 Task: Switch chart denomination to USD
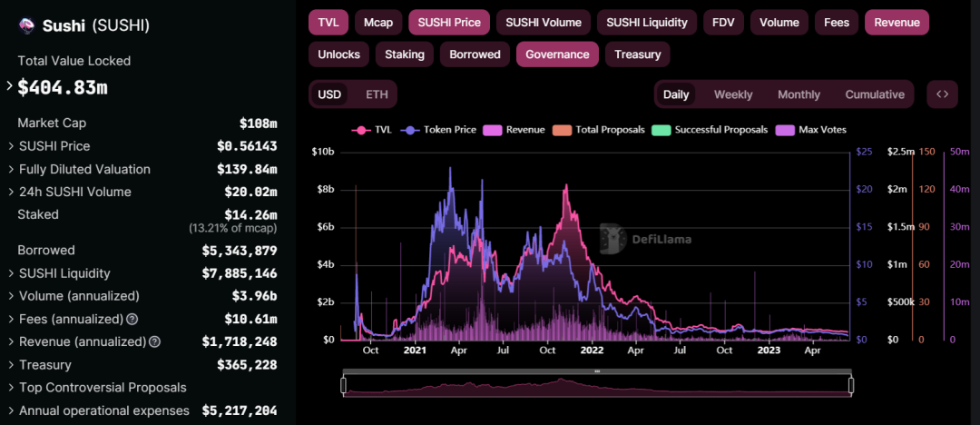329,94
